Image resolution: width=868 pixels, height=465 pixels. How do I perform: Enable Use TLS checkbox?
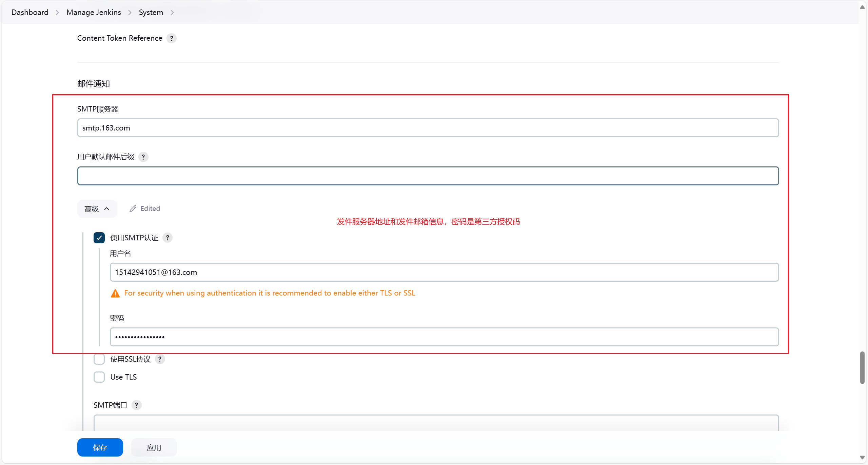click(x=99, y=377)
